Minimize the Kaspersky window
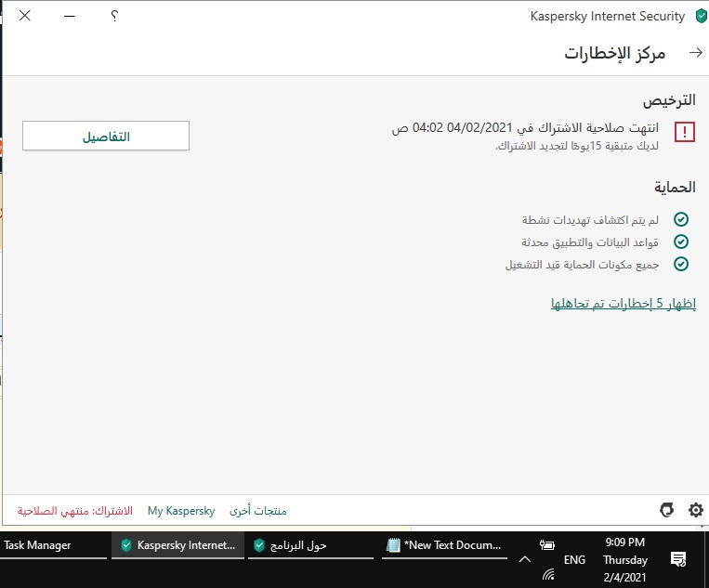The height and width of the screenshot is (588, 709). (69, 17)
